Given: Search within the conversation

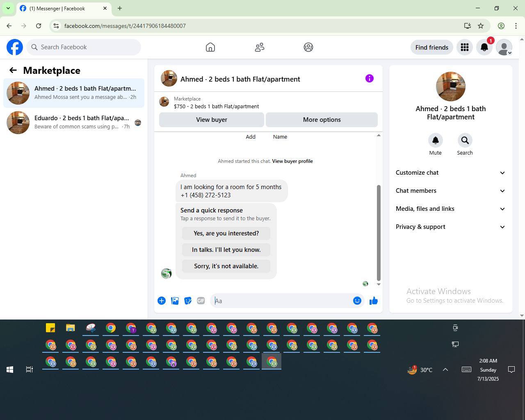Looking at the screenshot, I should click(465, 140).
